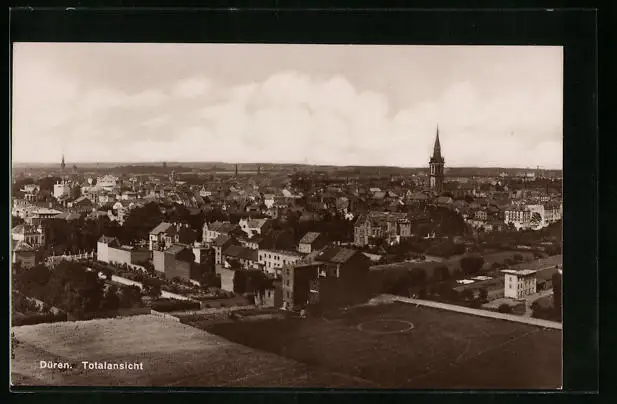The width and height of the screenshot is (617, 404).
Task: Click the word "Düren" in the caption
Action: click(55, 366)
